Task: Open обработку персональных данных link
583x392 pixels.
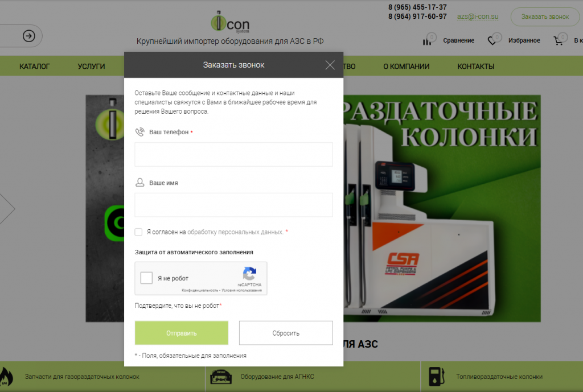Action: 235,232
